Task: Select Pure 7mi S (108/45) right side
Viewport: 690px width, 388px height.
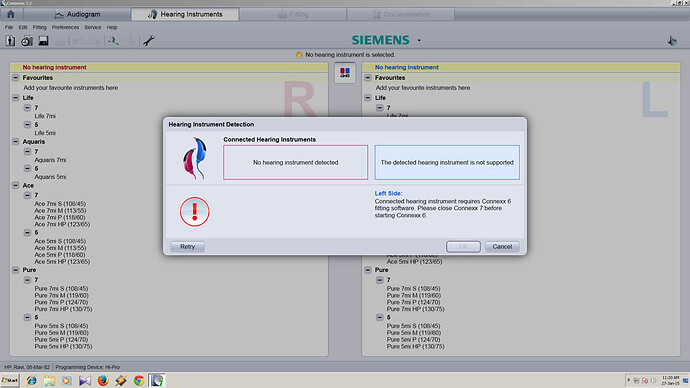Action: [413, 289]
